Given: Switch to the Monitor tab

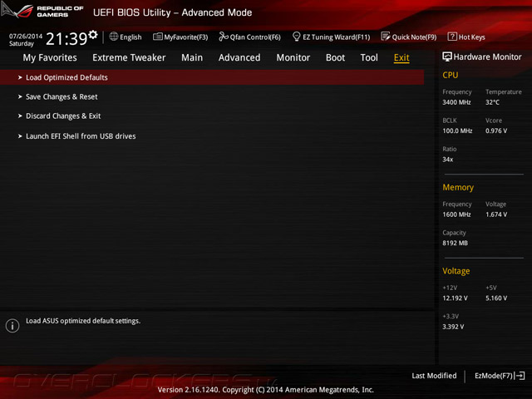Looking at the screenshot, I should pos(293,57).
